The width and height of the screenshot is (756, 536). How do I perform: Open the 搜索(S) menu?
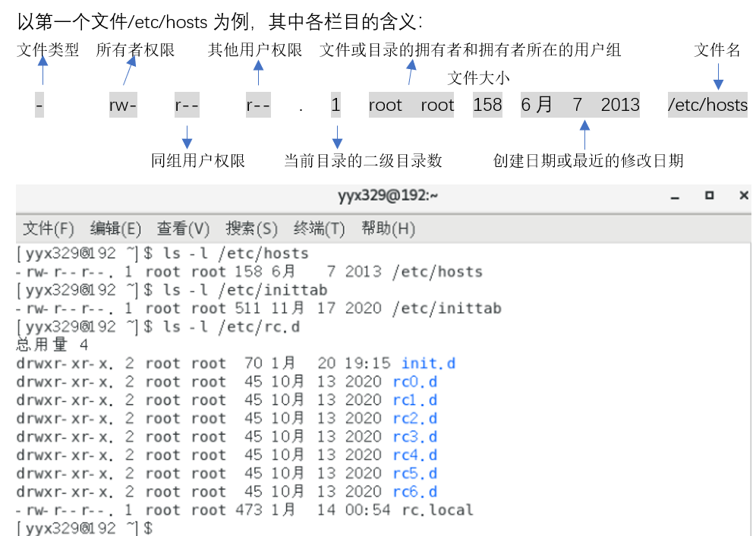pos(251,229)
